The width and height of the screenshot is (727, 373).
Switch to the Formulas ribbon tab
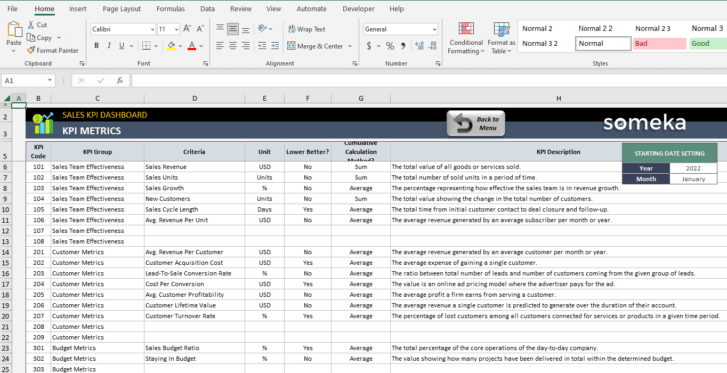click(170, 9)
